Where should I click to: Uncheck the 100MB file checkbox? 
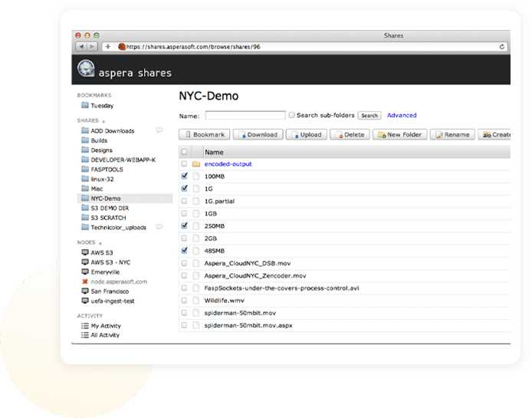tap(184, 176)
